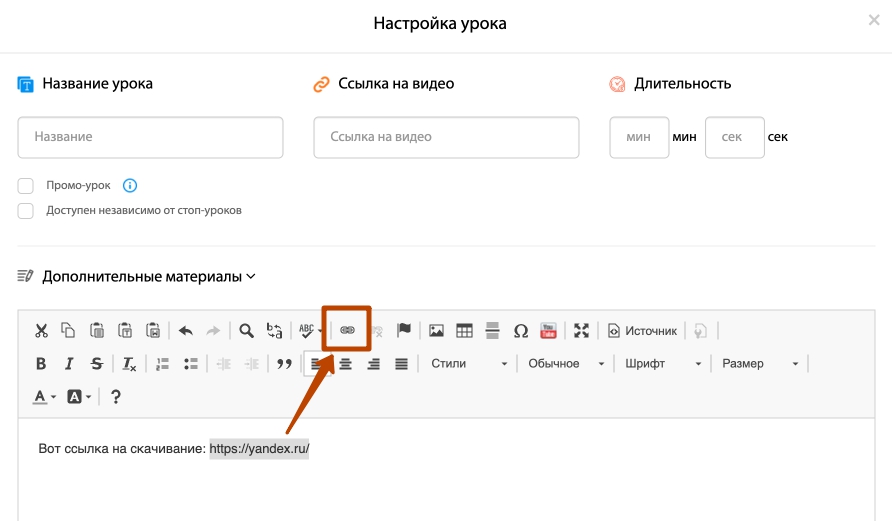
Task: Increase indent of the paragraph
Action: (251, 363)
